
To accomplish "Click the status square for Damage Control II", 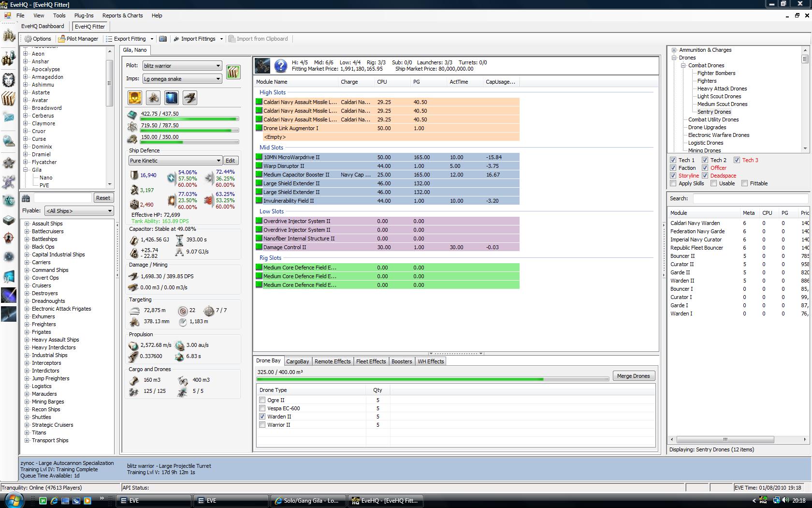I will [x=259, y=247].
